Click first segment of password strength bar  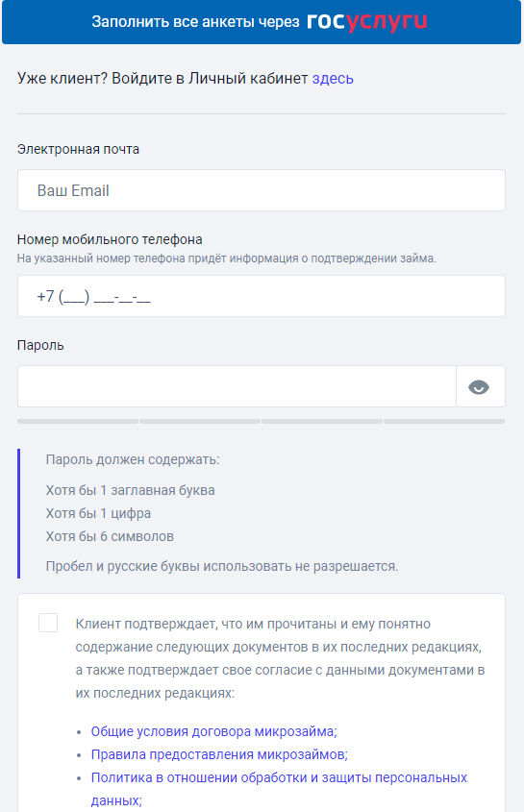point(78,422)
